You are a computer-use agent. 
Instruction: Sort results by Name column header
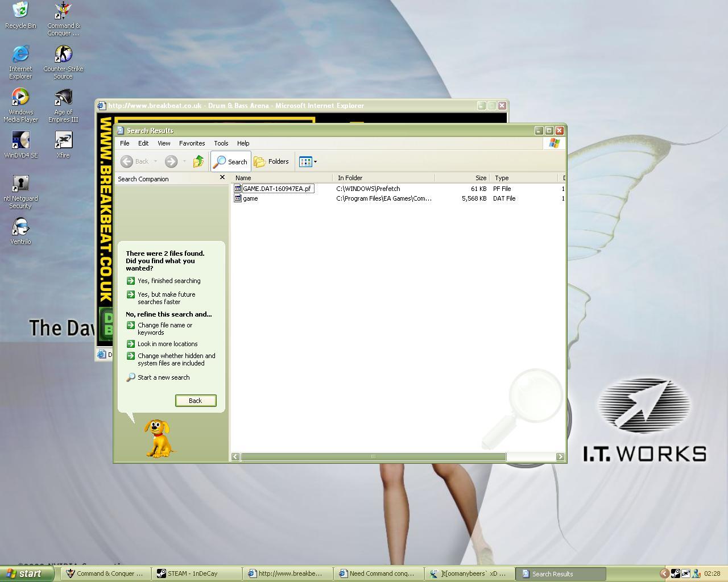[x=282, y=178]
